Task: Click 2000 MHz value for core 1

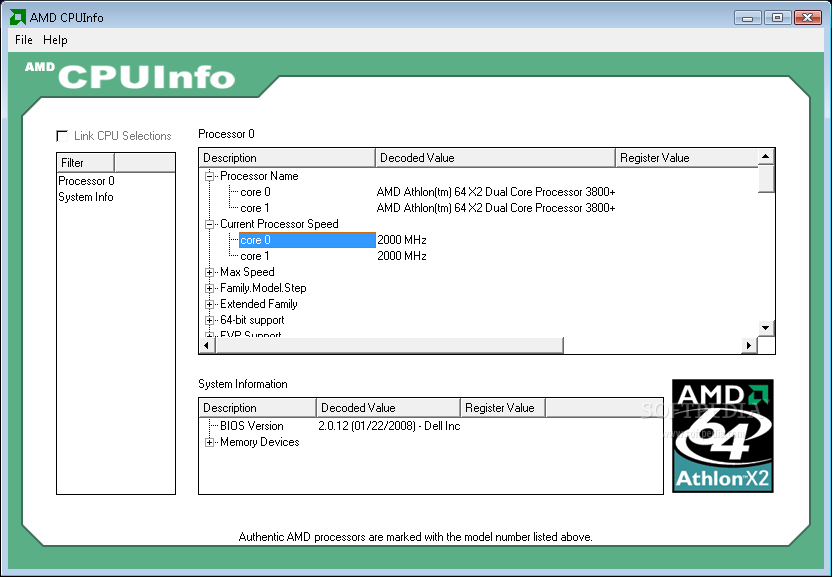Action: 402,256
